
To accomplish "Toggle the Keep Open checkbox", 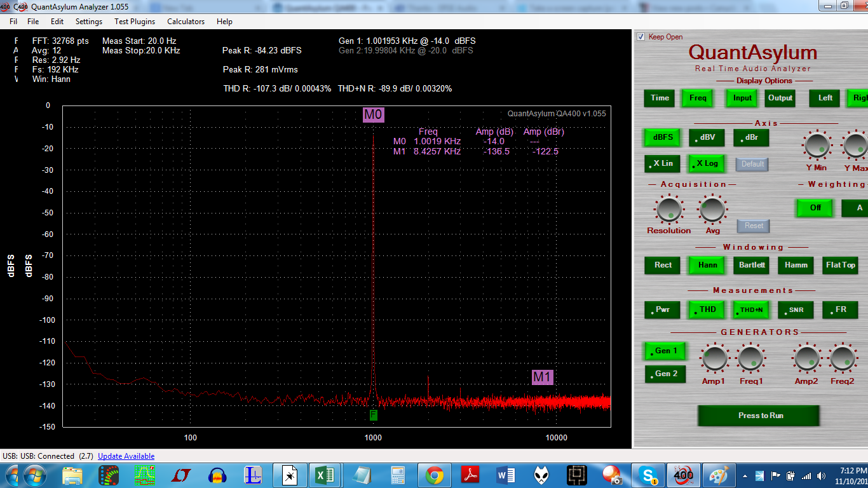I will [641, 37].
